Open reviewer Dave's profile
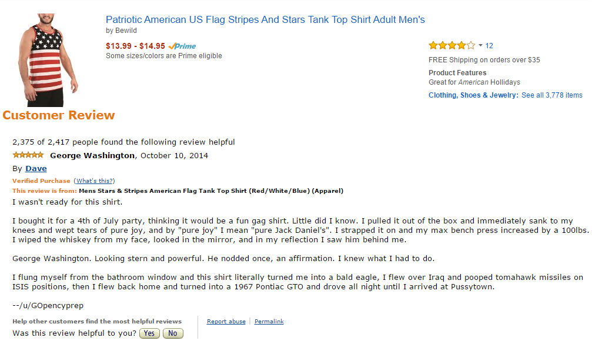Viewport: 592px width, 364px height. (36, 169)
